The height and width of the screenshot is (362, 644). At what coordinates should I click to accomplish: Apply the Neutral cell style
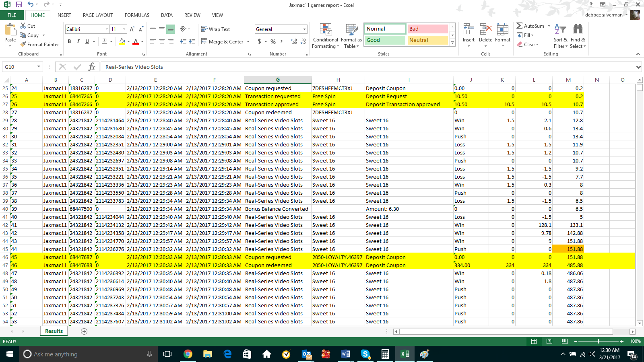pos(427,40)
